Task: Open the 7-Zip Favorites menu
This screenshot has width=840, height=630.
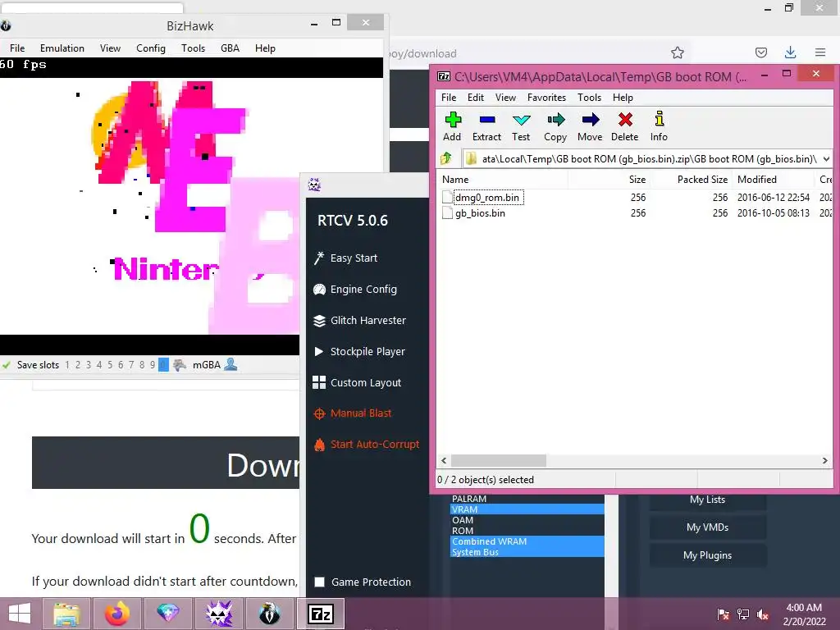Action: pyautogui.click(x=546, y=98)
